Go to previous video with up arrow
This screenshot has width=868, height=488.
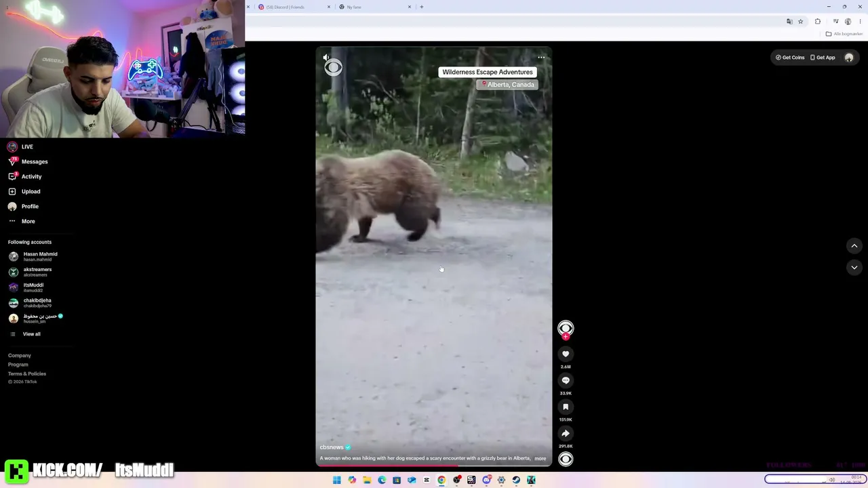854,245
